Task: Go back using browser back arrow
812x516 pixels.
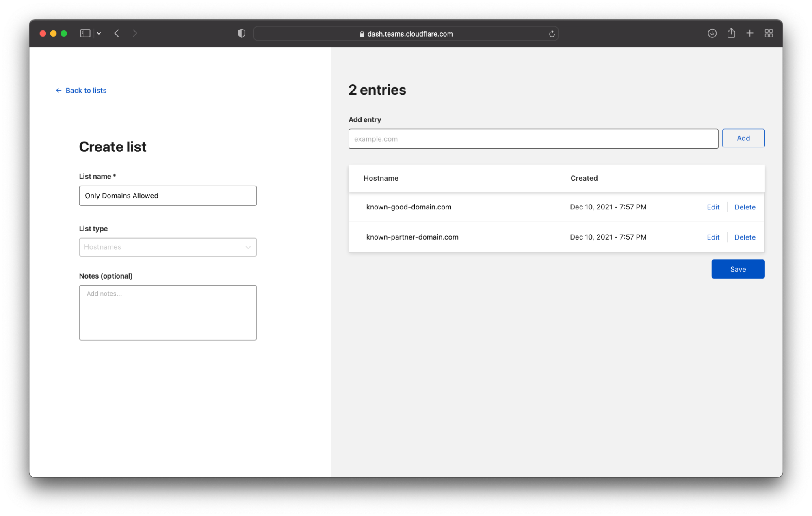Action: [x=117, y=33]
